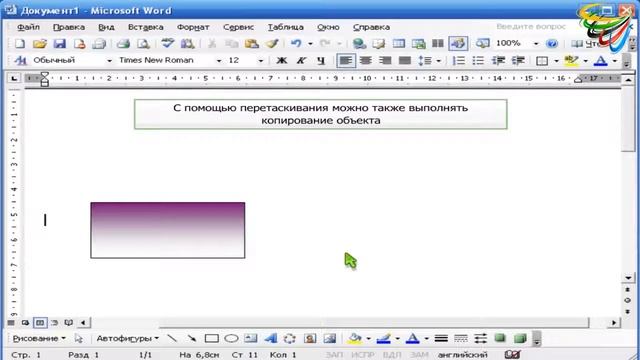The width and height of the screenshot is (640, 360).
Task: Save the document with the floppy icon
Action: coord(60,43)
